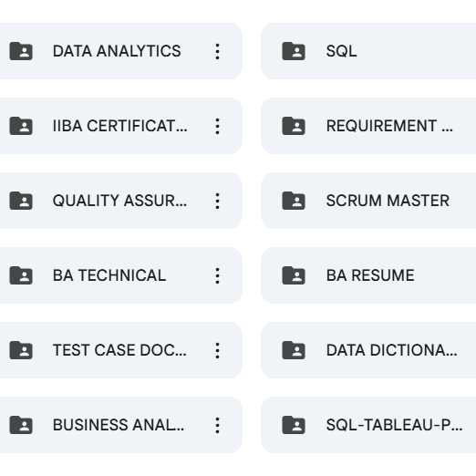The image size is (476, 476).
Task: Open more options for IIBA CERTIFICAT... folder
Action: pos(217,126)
